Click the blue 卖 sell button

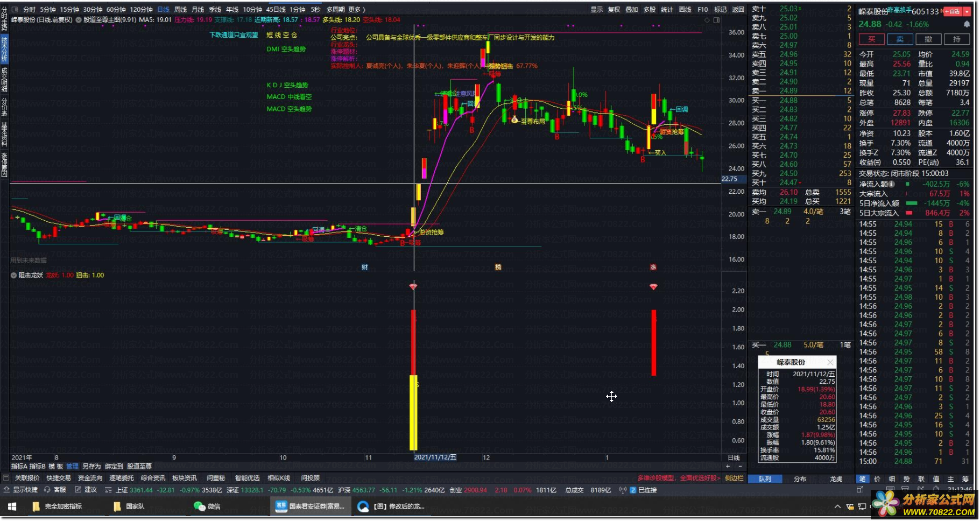click(x=900, y=39)
